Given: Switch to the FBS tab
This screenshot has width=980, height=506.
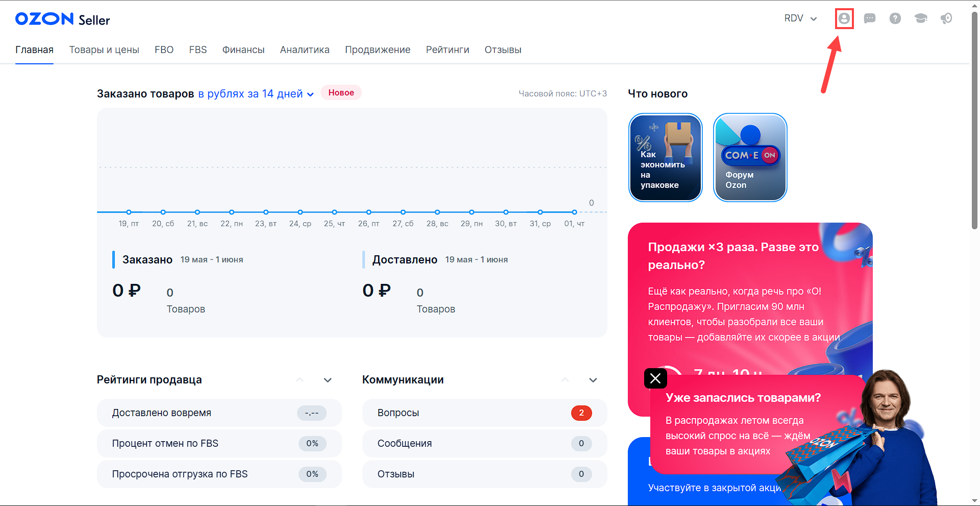Looking at the screenshot, I should pyautogui.click(x=198, y=50).
